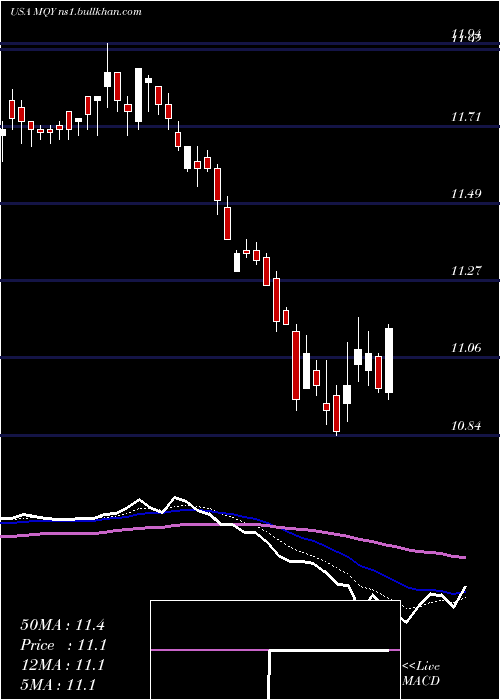Click the 10.84 price level label
The width and height of the screenshot is (500, 700).
[466, 425]
